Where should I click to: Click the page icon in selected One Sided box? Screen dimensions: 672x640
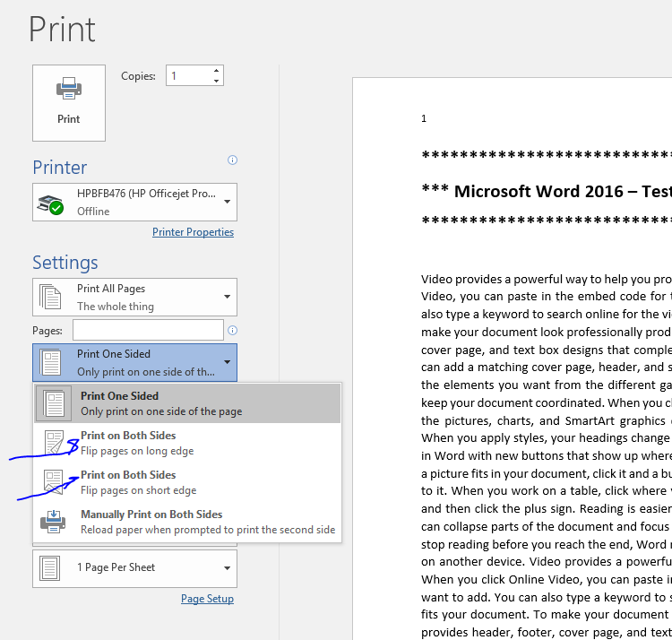(50, 362)
